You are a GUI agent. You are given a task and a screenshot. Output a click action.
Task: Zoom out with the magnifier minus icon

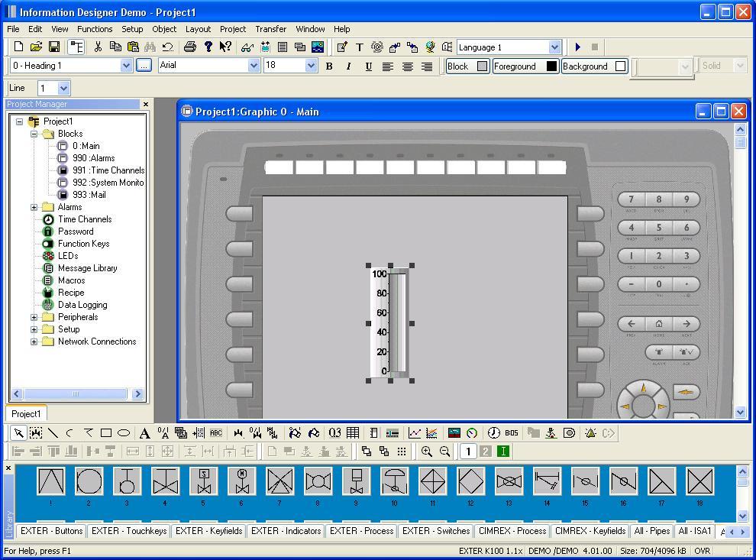click(x=444, y=452)
